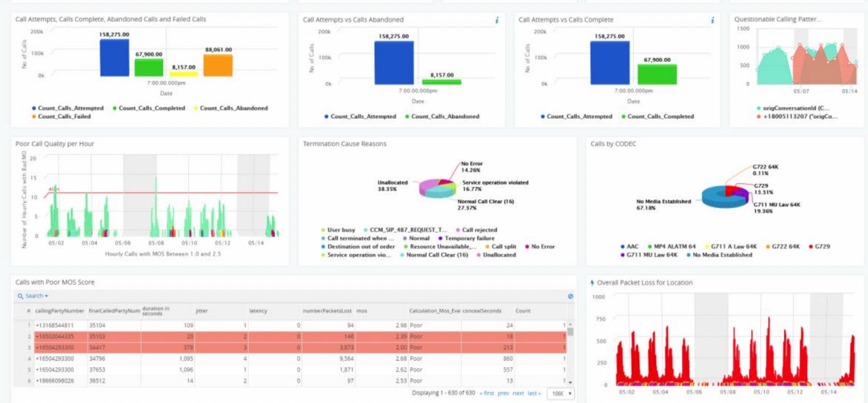This screenshot has height=403, width=868.
Task: Click the magnifier icon in the Search control
Action: 20,296
